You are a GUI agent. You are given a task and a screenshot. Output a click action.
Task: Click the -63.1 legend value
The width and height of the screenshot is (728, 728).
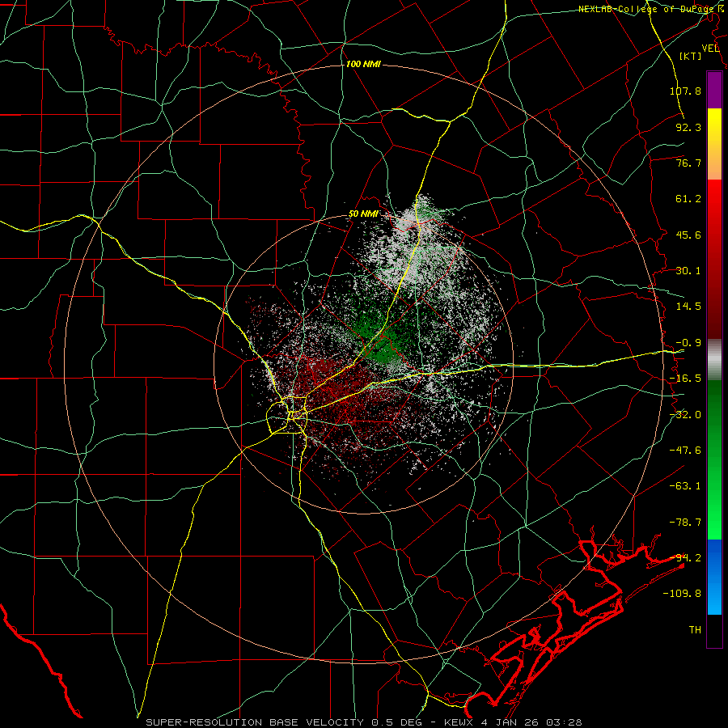[x=685, y=486]
